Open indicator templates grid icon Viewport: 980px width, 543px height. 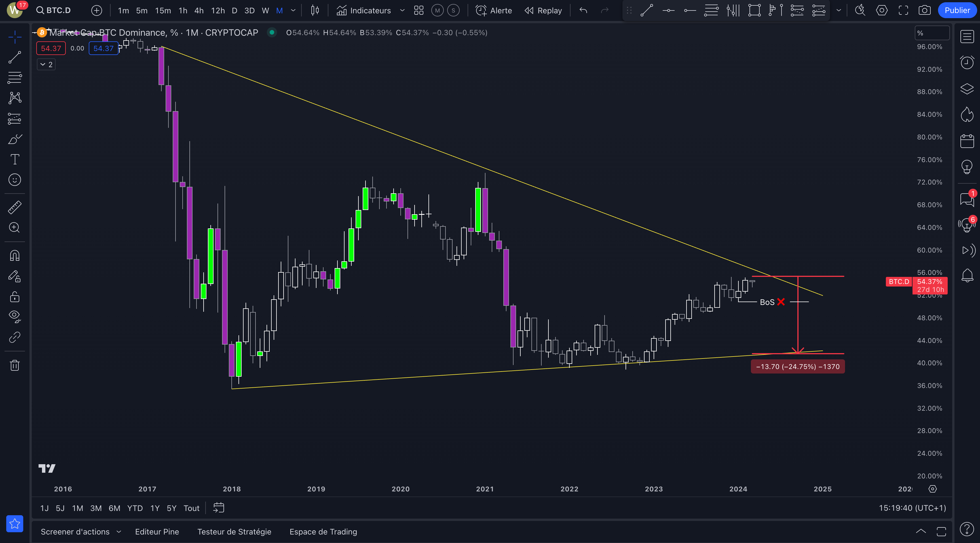coord(419,10)
